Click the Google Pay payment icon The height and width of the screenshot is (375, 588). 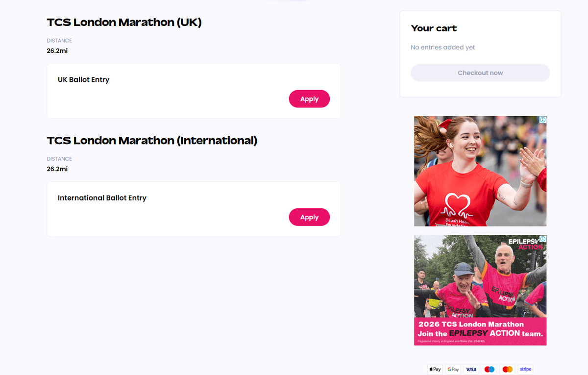click(453, 369)
